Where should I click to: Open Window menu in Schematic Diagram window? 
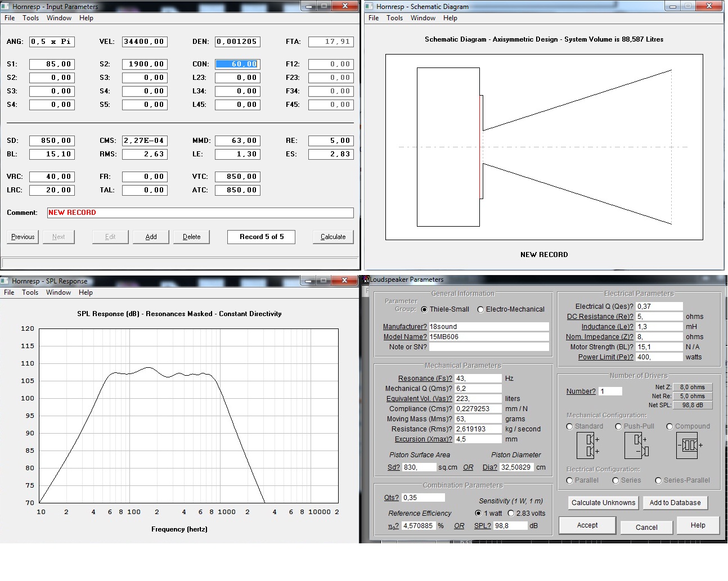pos(423,18)
